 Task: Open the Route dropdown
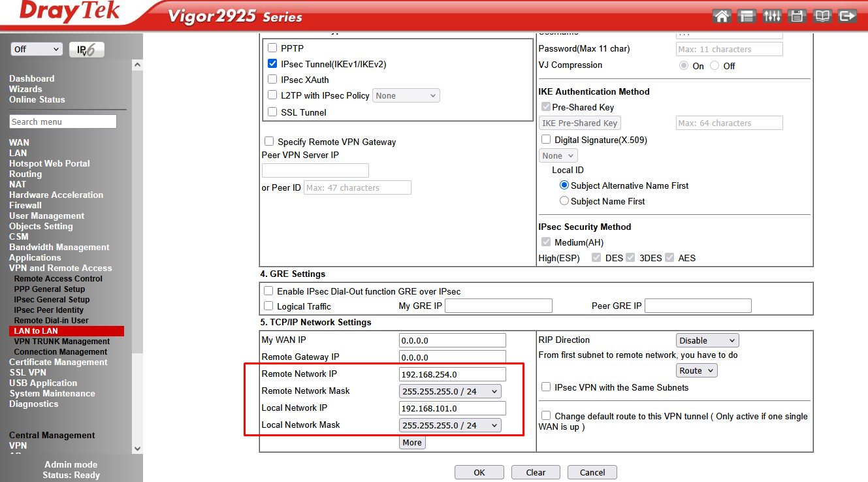(697, 370)
